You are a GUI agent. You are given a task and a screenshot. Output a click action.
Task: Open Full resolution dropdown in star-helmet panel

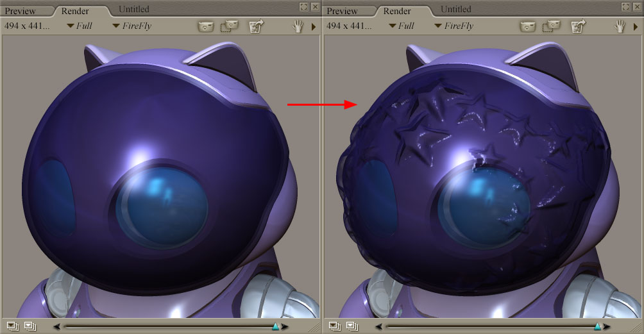tap(402, 26)
